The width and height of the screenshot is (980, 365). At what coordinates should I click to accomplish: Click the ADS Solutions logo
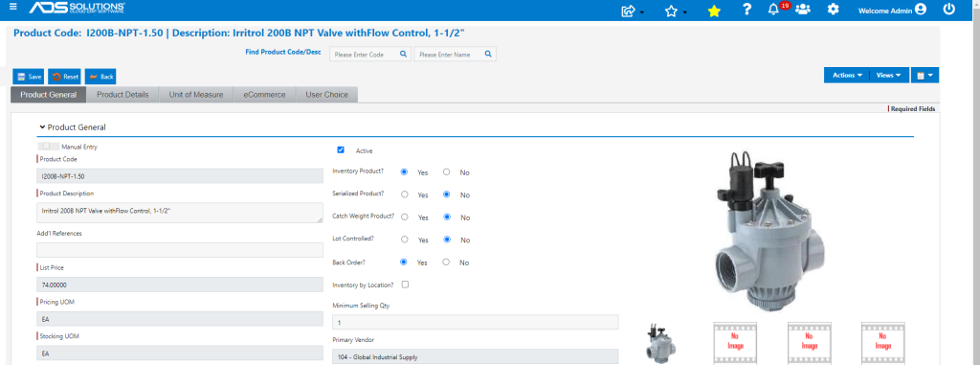coord(77,9)
